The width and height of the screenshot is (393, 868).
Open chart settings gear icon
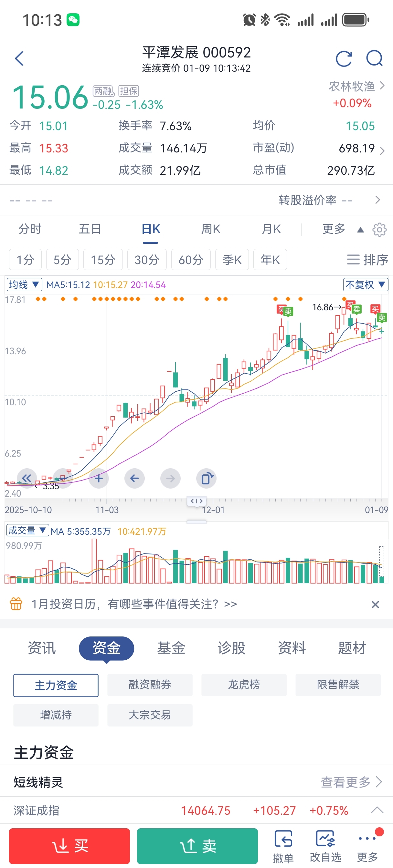[379, 230]
